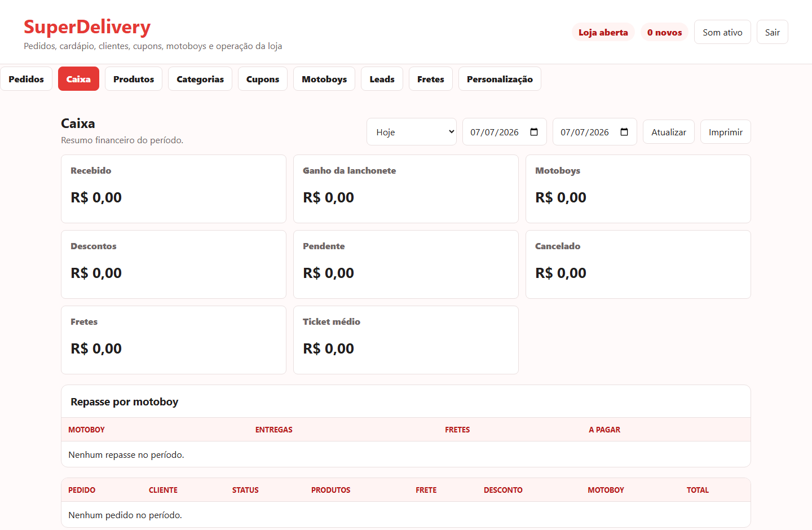The height and width of the screenshot is (530, 812).
Task: Click the "Repasse por motoboy" heading
Action: [x=125, y=402]
